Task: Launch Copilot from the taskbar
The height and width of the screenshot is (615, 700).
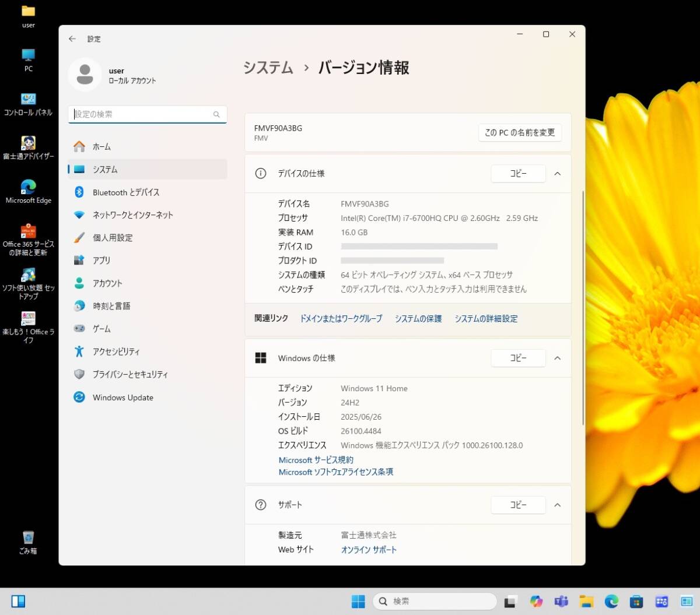Action: coord(536,601)
